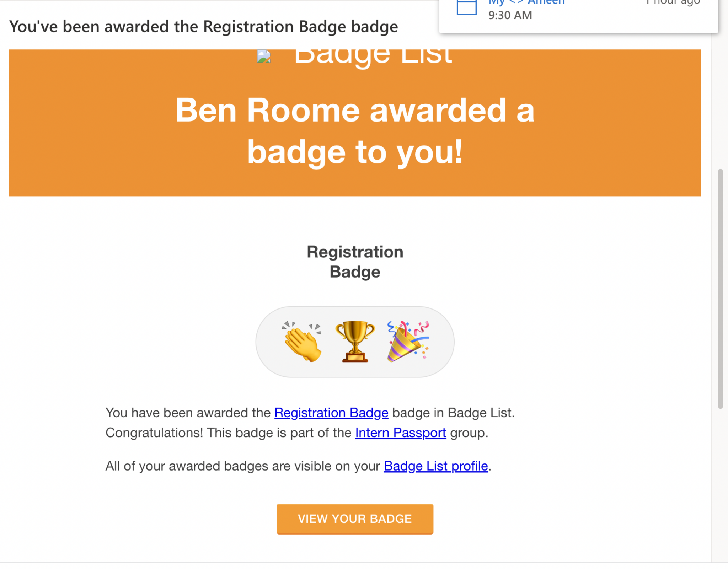The height and width of the screenshot is (569, 728).
Task: Follow the Badge List profile link
Action: pyautogui.click(x=435, y=466)
